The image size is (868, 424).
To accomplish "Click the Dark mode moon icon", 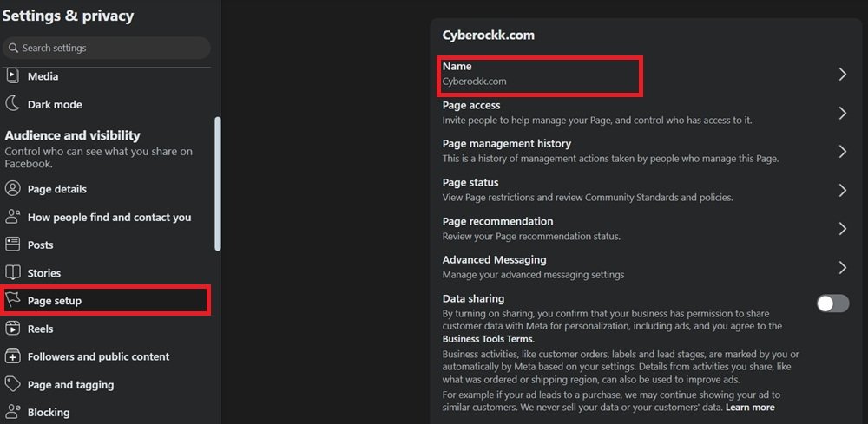I will pos(12,104).
